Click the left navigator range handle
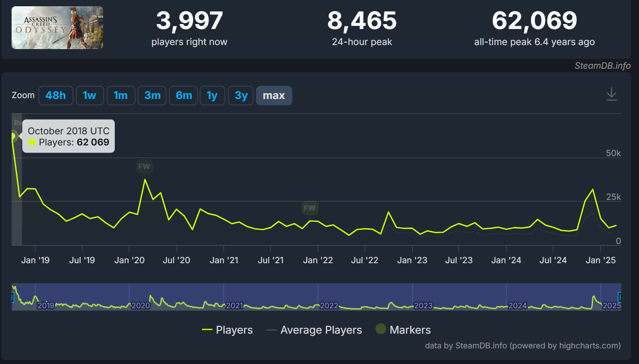 pos(13,297)
